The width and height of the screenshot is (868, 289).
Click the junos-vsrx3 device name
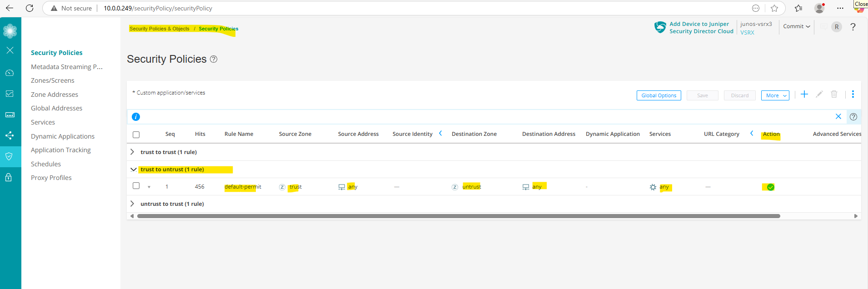tap(756, 24)
